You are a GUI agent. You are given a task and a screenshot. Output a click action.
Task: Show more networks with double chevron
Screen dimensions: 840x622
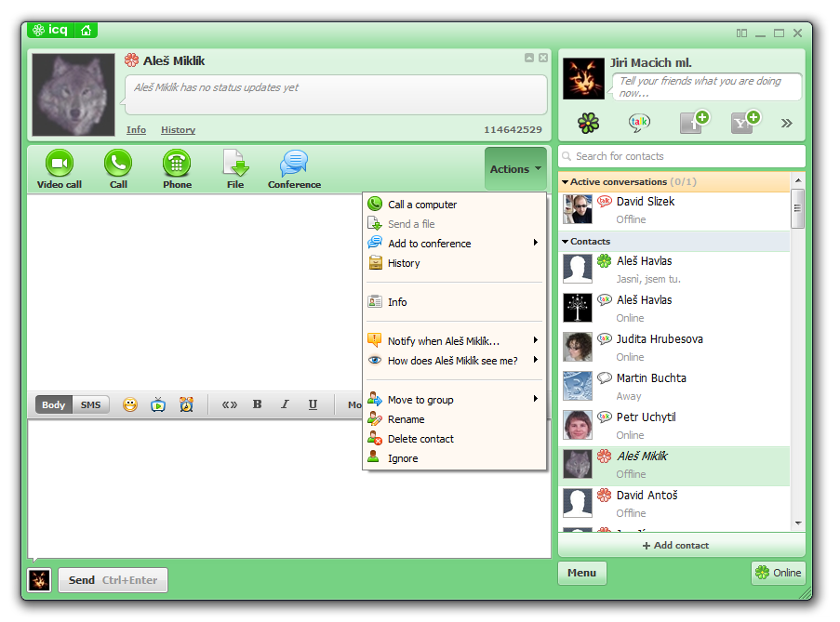(x=786, y=124)
